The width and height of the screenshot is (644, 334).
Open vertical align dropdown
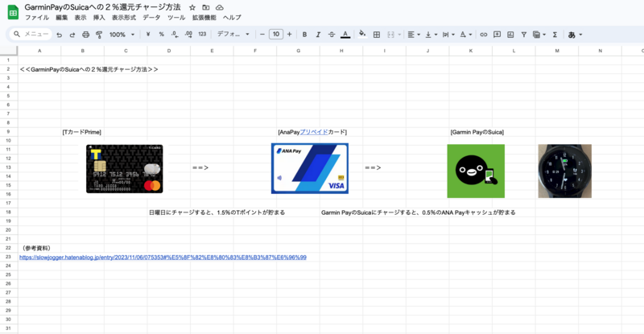tap(431, 35)
